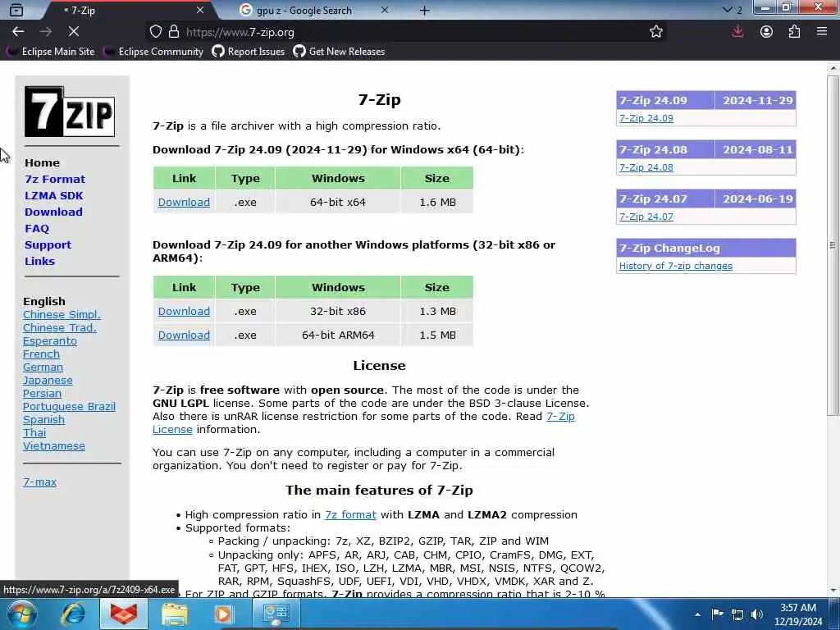The width and height of the screenshot is (840, 630).
Task: Open the LZMA SDK sidebar link
Action: point(53,195)
